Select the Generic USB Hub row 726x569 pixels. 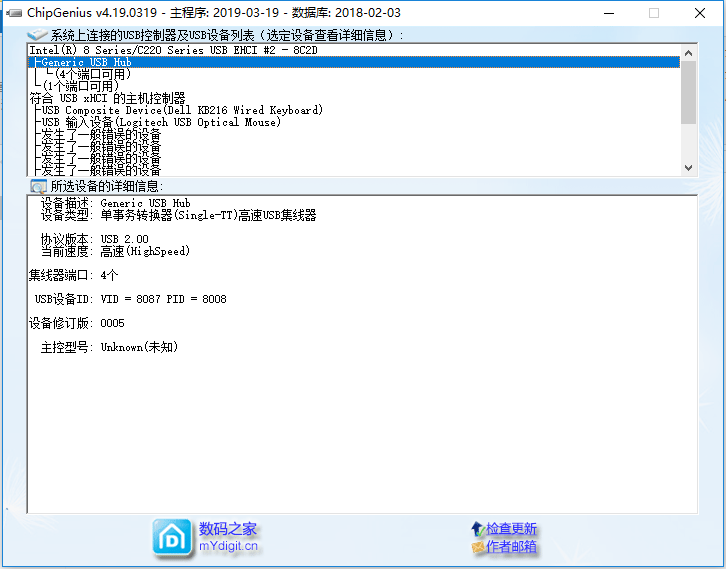coord(354,62)
